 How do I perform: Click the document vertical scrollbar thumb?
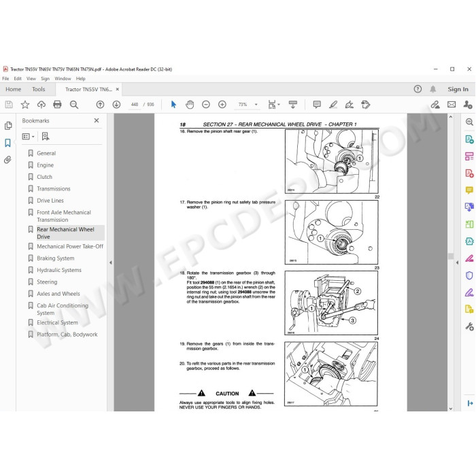click(450, 256)
